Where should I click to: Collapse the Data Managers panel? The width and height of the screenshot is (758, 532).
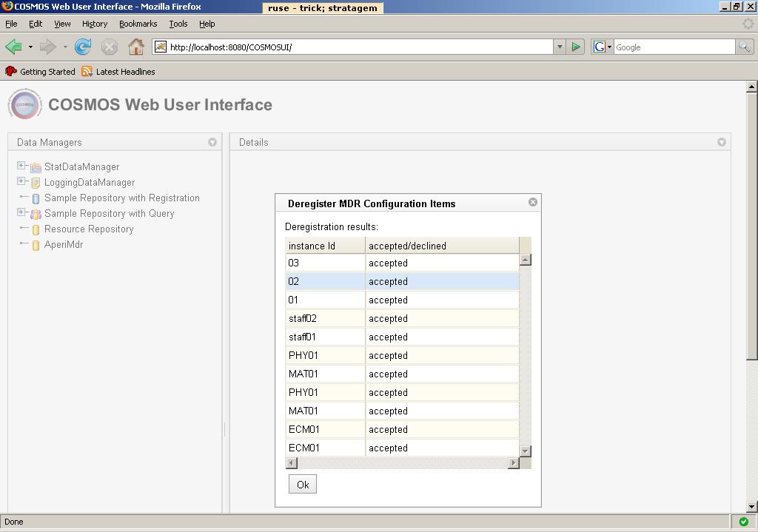[212, 142]
